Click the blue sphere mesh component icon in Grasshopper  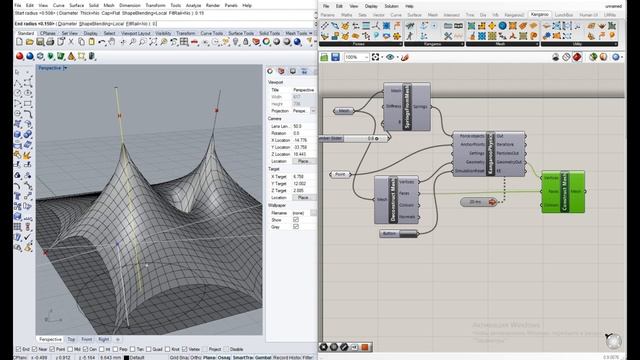coord(502,26)
